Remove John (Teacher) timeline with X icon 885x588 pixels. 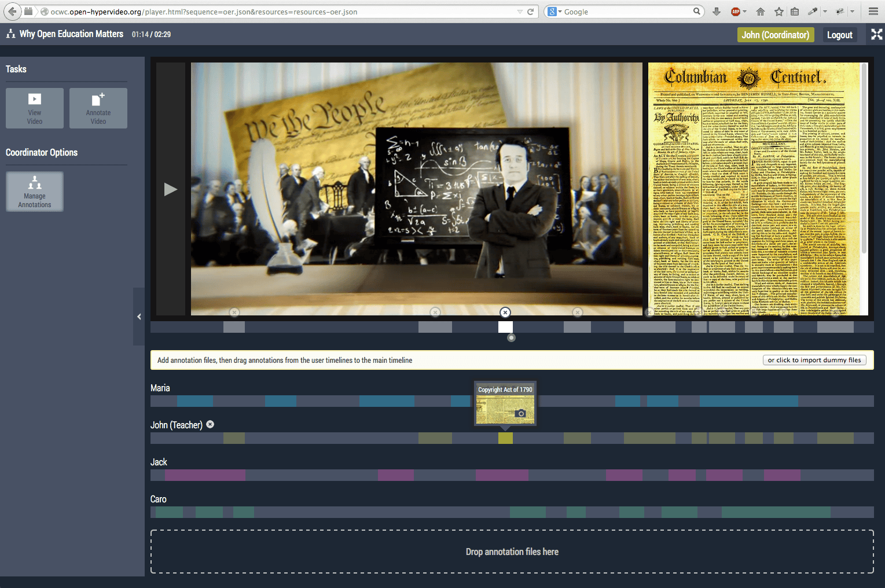(210, 424)
